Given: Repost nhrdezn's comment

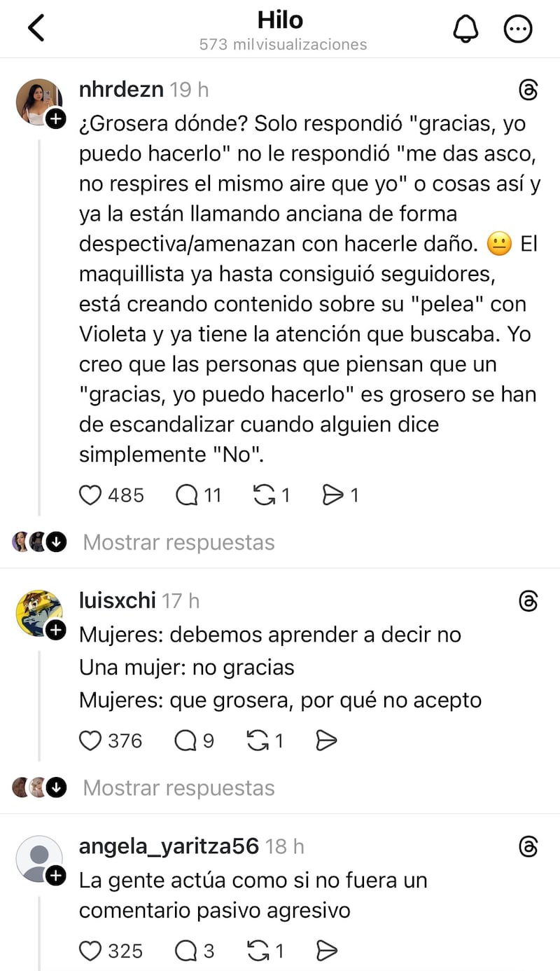Looking at the screenshot, I should 263,495.
